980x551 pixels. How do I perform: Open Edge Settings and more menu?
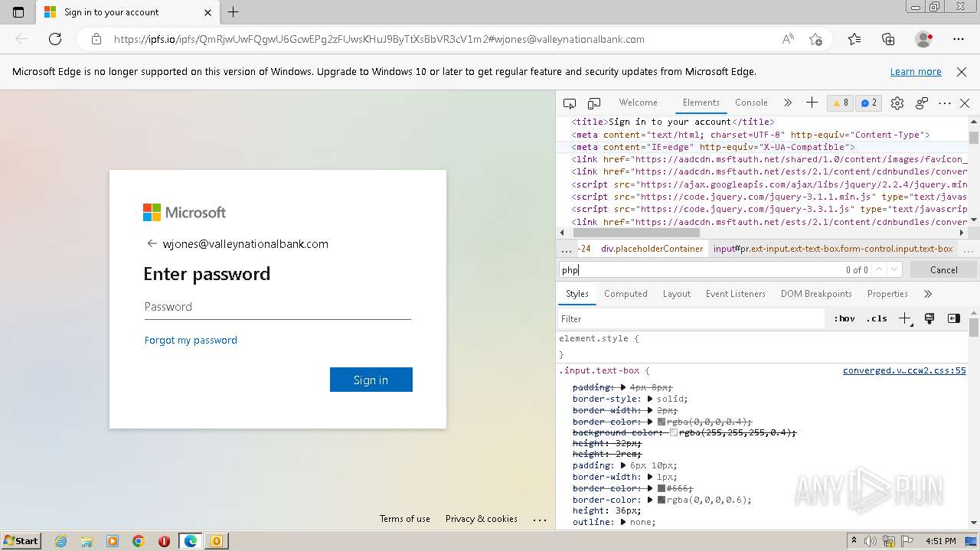coord(959,39)
